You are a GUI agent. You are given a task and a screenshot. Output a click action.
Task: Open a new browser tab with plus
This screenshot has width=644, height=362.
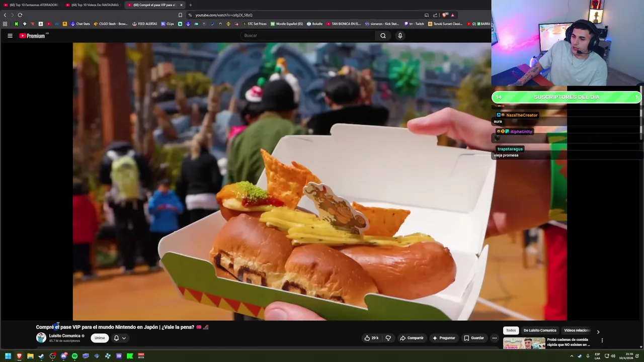click(x=190, y=5)
